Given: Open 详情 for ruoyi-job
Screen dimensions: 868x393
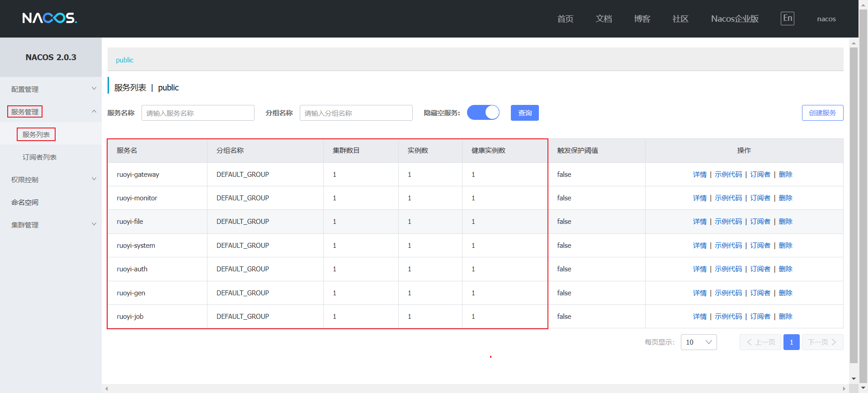Looking at the screenshot, I should click(x=700, y=317).
